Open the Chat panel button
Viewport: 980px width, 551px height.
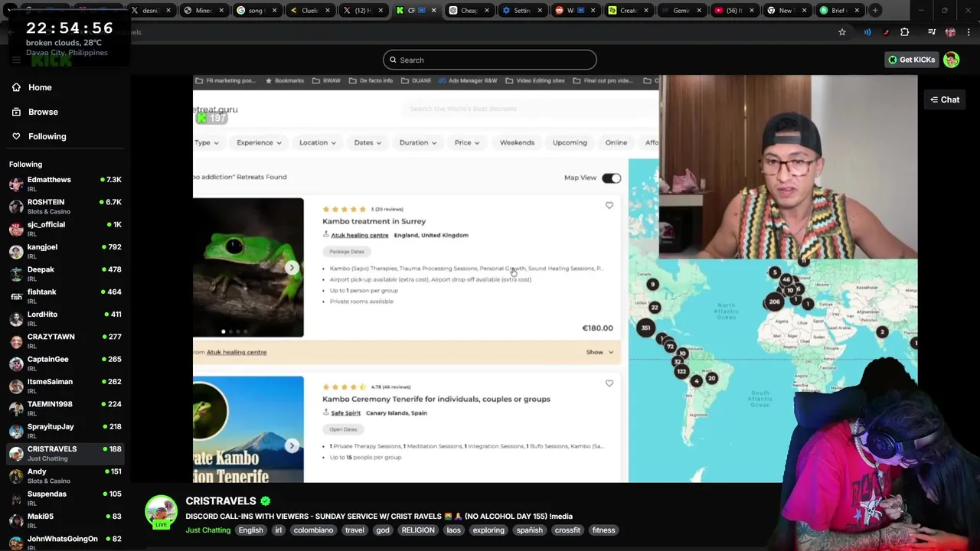945,99
